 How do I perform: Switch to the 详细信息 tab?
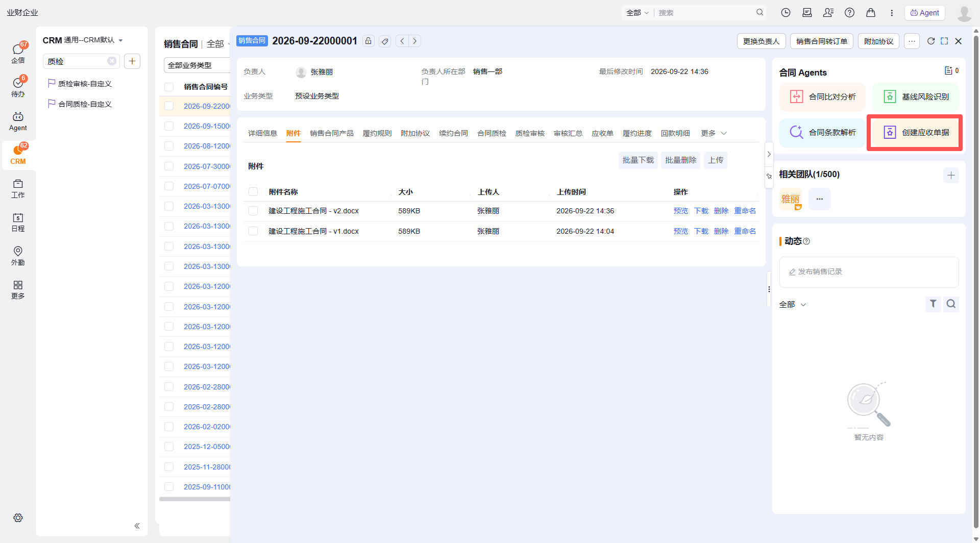tap(262, 133)
